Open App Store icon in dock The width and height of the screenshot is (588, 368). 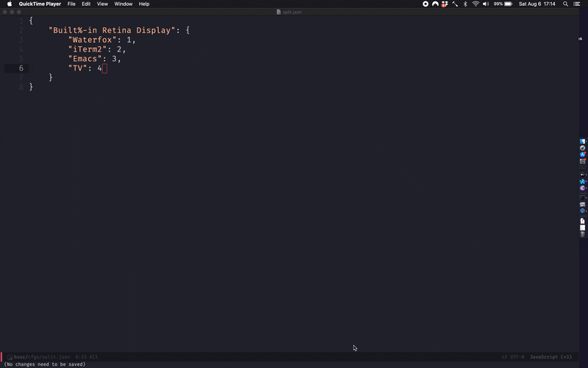(x=582, y=155)
